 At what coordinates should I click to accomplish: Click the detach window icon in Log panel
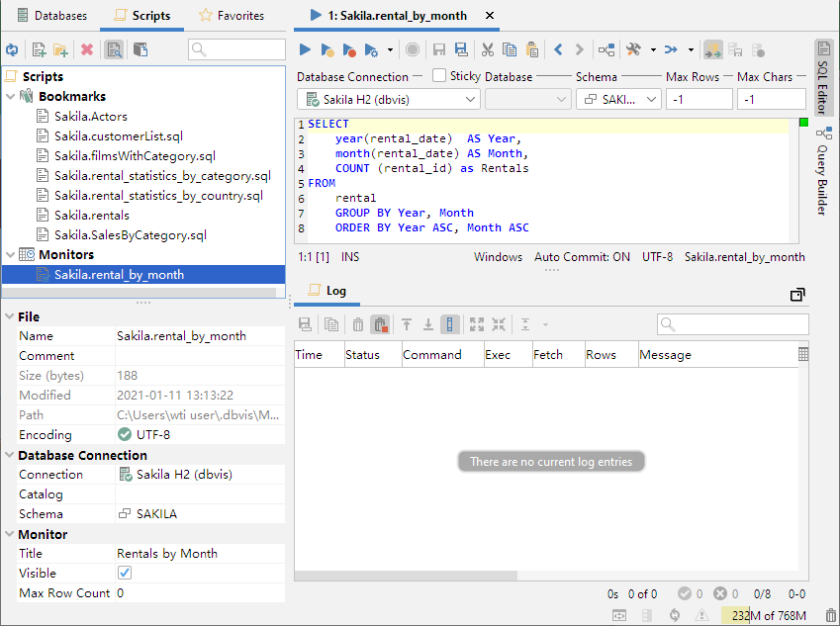(797, 295)
